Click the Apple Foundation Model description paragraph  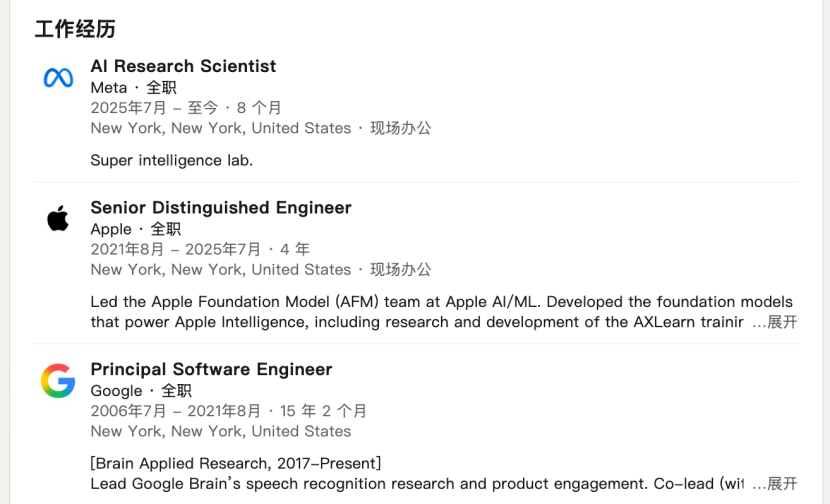(x=420, y=312)
